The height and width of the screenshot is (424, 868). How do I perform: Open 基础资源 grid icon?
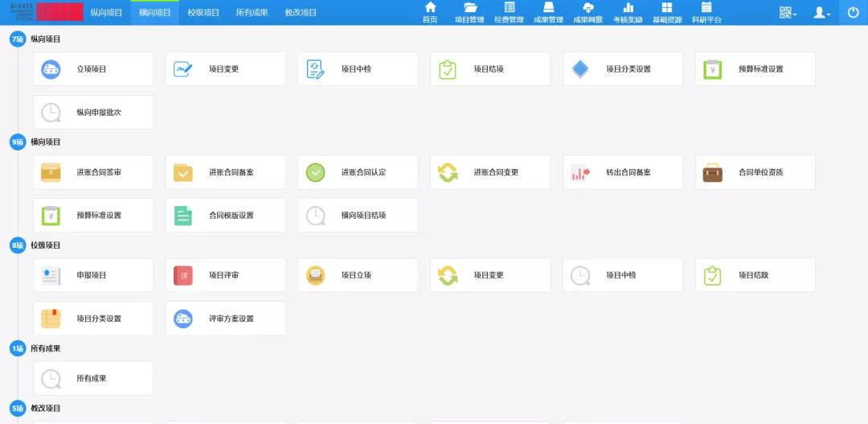[x=667, y=8]
